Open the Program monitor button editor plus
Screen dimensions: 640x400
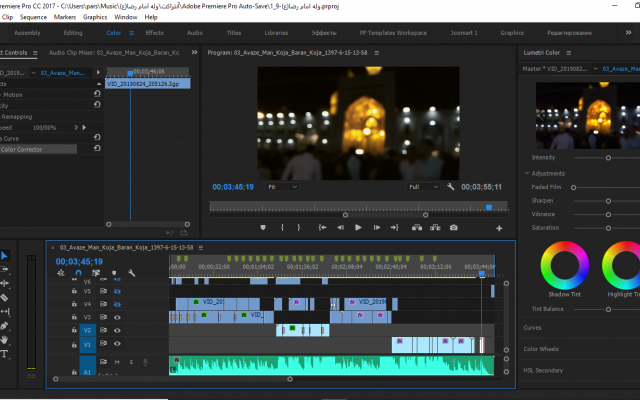tap(499, 229)
